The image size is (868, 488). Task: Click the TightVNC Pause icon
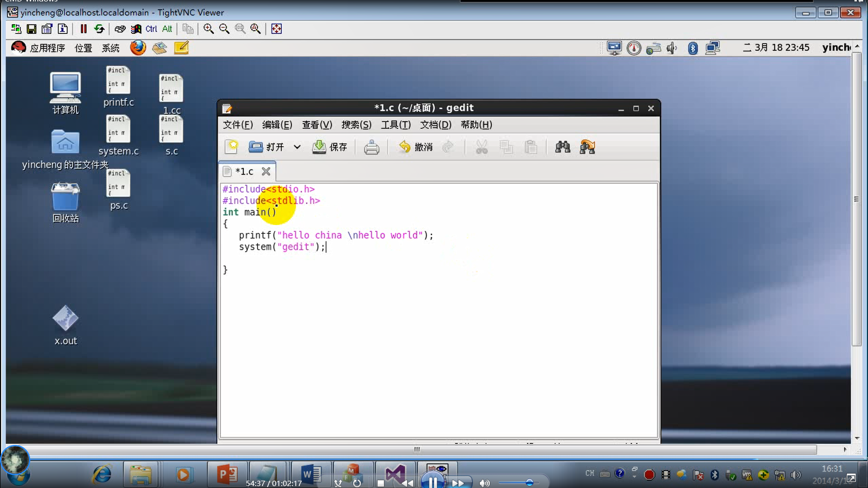[x=83, y=29]
